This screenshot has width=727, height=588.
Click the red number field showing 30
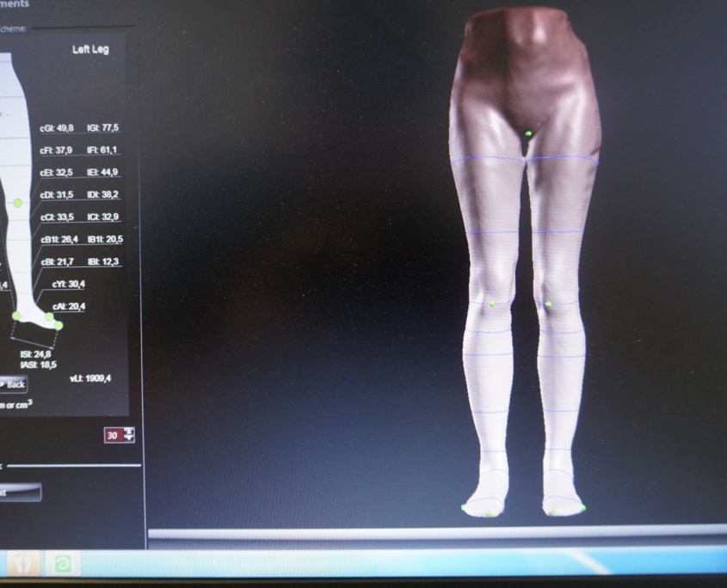113,435
